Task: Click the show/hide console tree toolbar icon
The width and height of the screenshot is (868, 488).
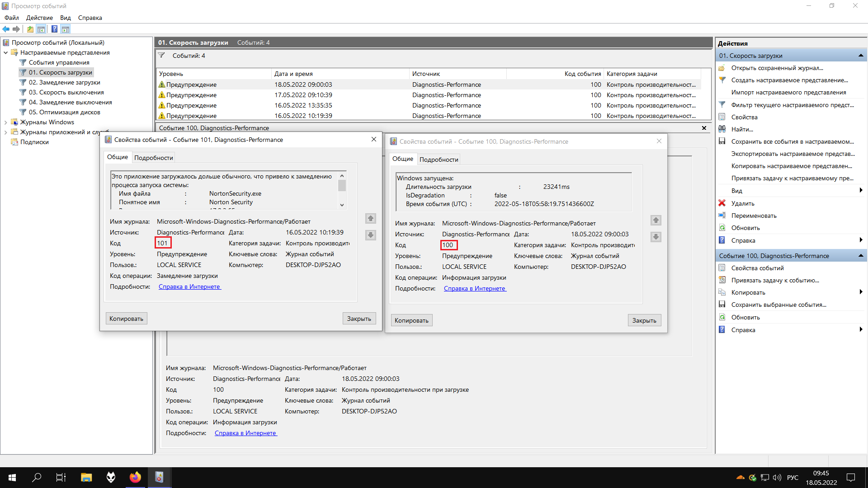Action: coord(41,29)
